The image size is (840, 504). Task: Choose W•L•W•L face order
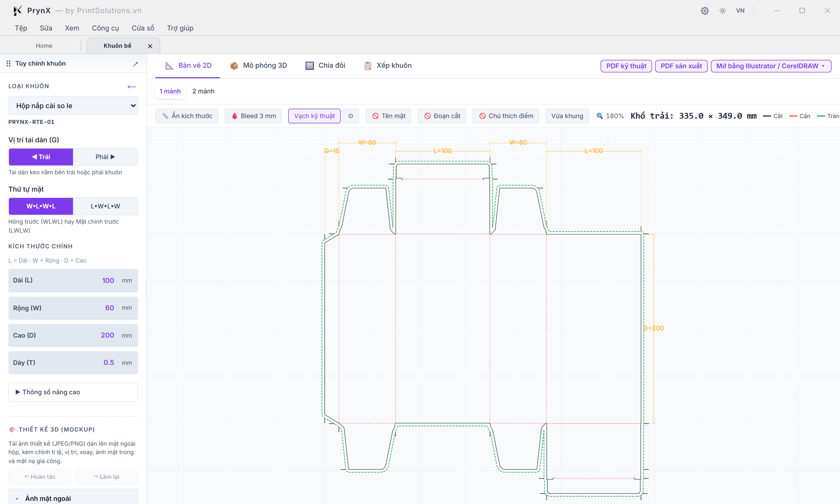click(41, 206)
